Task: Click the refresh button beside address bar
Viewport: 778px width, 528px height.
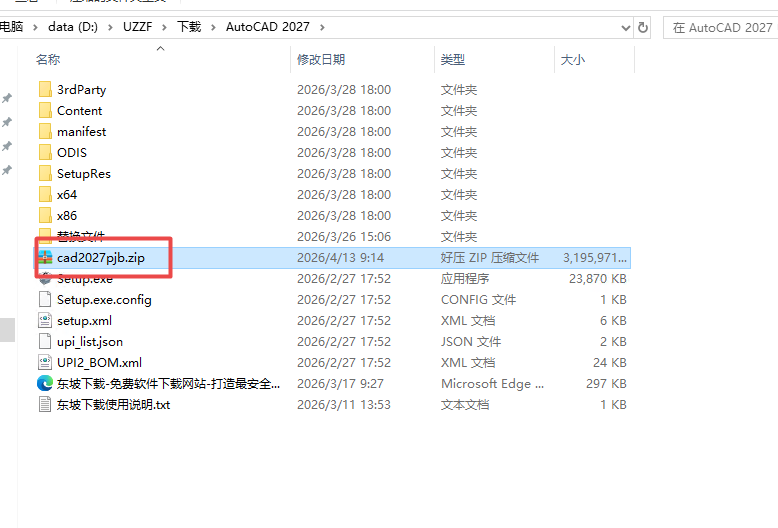Action: coord(642,27)
